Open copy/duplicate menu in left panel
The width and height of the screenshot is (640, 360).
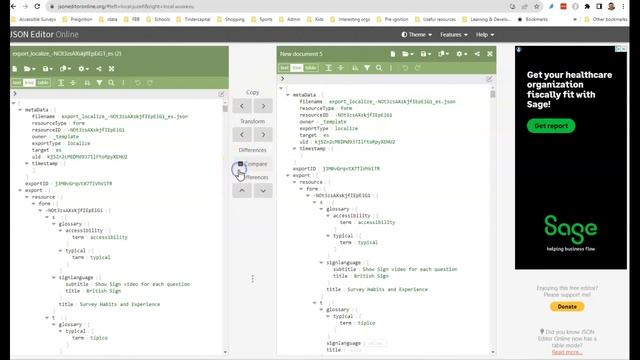[65, 69]
